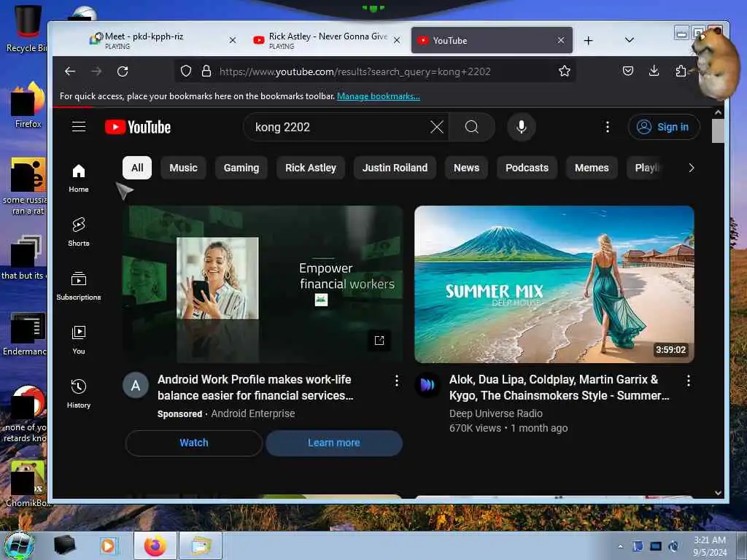Select the Memes filter chip
This screenshot has height=560, width=747.
click(592, 168)
